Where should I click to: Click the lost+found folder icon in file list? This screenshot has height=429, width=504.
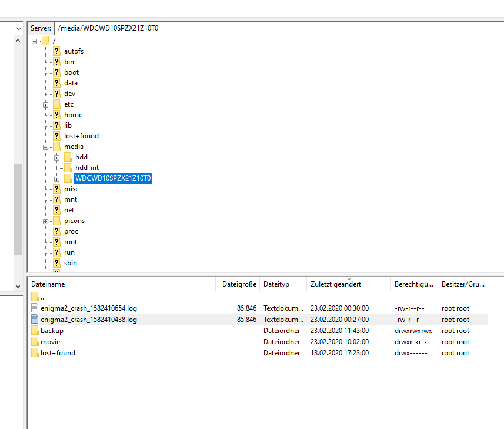coord(35,353)
